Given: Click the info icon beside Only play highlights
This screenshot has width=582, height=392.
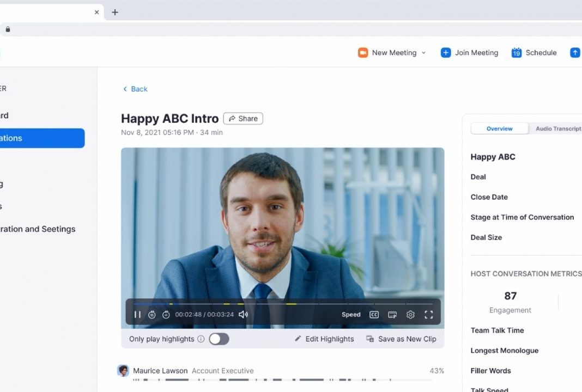Looking at the screenshot, I should point(201,339).
